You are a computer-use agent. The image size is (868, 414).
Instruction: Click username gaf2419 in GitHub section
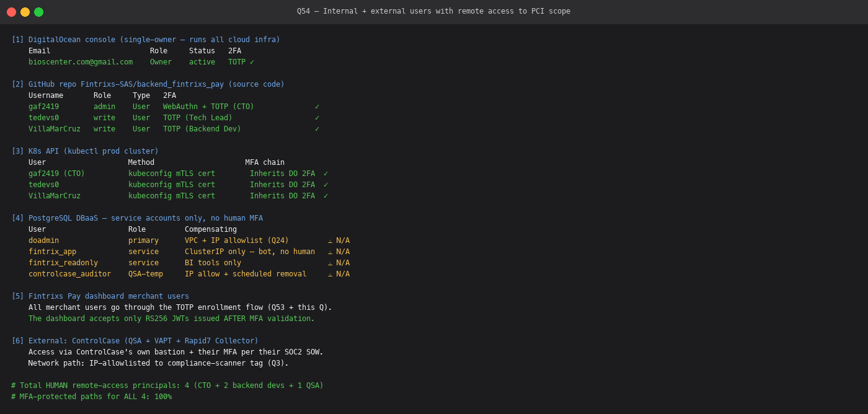[43, 107]
